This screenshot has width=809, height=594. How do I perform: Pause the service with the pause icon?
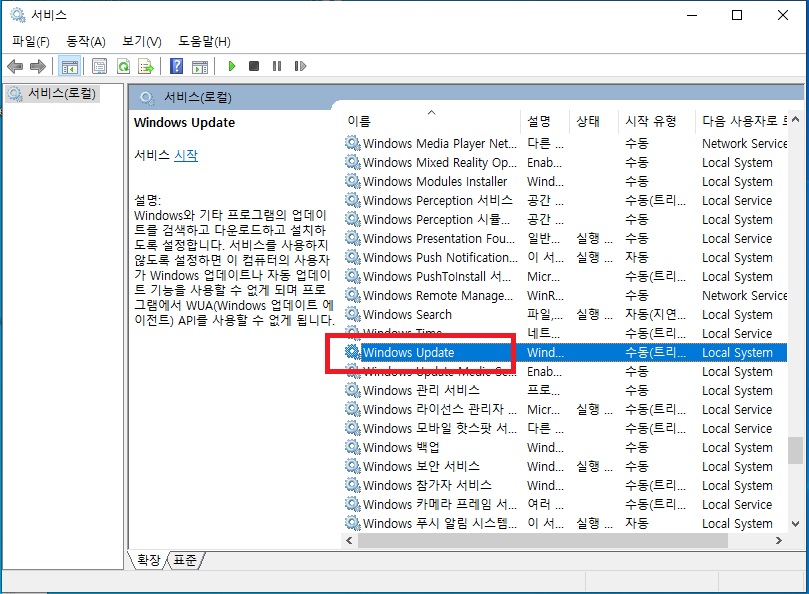[x=277, y=66]
